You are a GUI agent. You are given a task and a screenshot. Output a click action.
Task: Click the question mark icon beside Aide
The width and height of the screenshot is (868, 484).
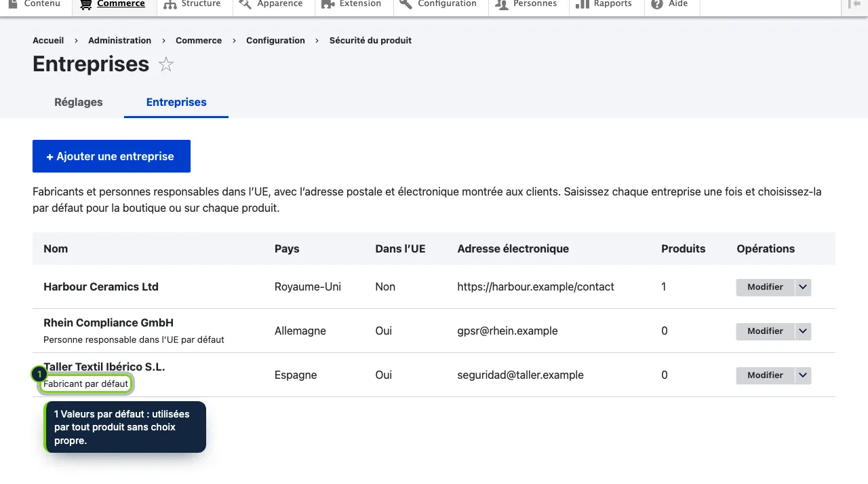[656, 4]
